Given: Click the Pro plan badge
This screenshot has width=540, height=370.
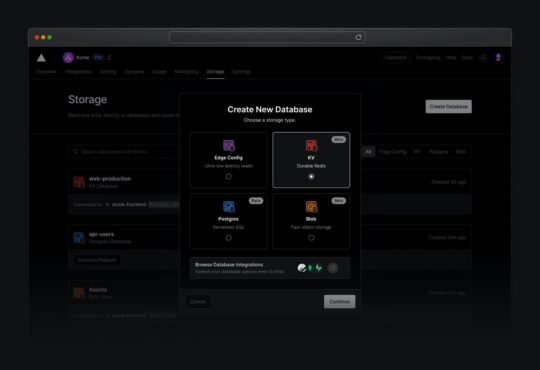Looking at the screenshot, I should [x=98, y=58].
